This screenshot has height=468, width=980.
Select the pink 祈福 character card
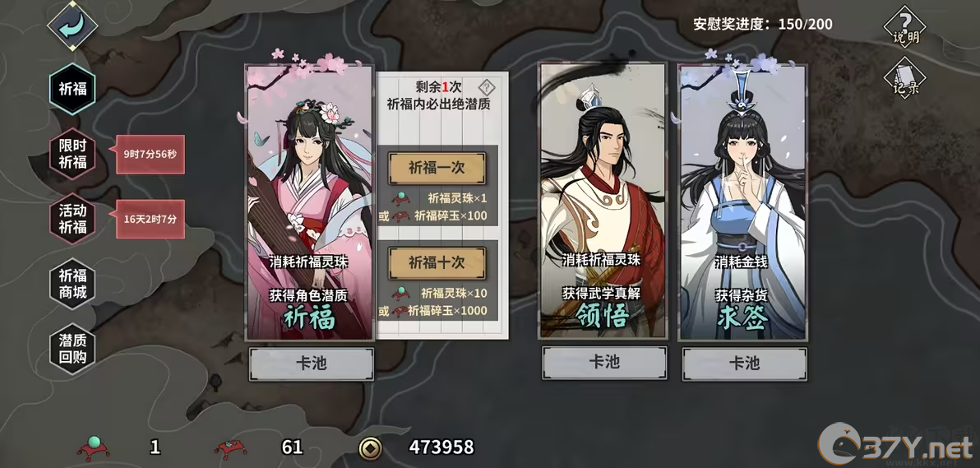point(311,202)
